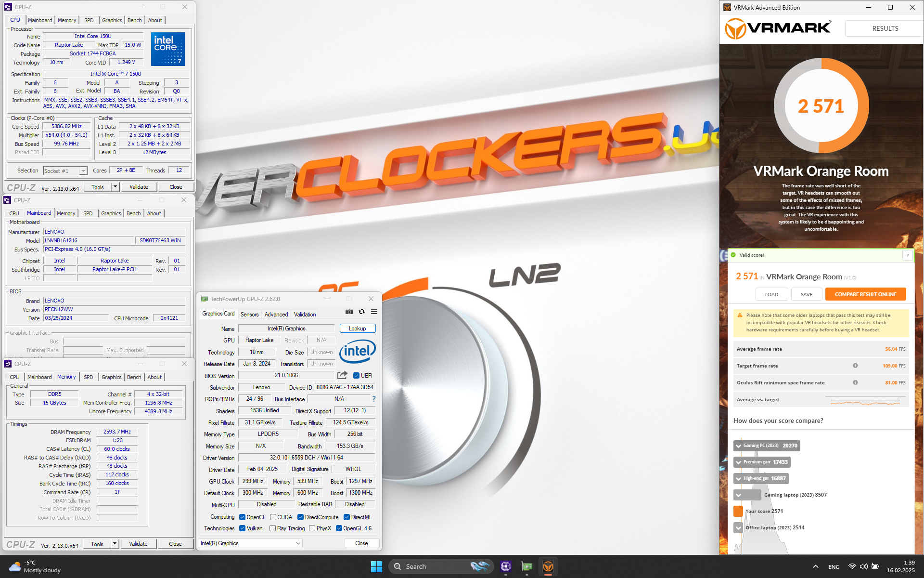Toggle the CUDA checkbox
The height and width of the screenshot is (578, 924).
[273, 517]
